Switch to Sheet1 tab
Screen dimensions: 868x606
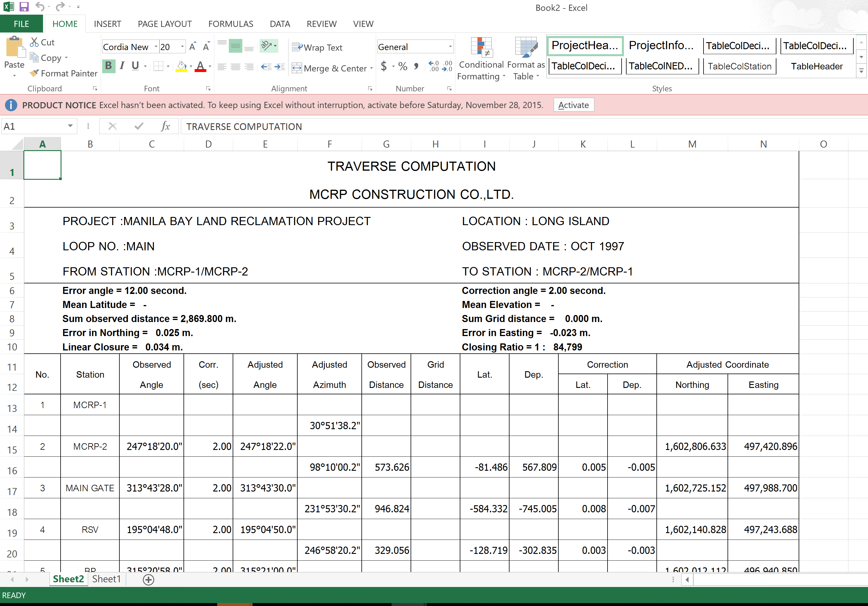click(106, 579)
